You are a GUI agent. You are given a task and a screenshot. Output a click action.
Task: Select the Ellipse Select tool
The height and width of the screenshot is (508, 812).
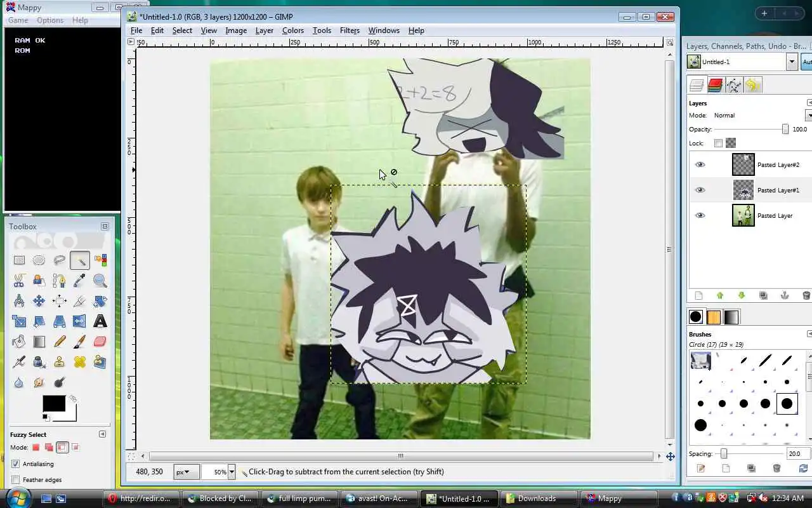coord(39,260)
